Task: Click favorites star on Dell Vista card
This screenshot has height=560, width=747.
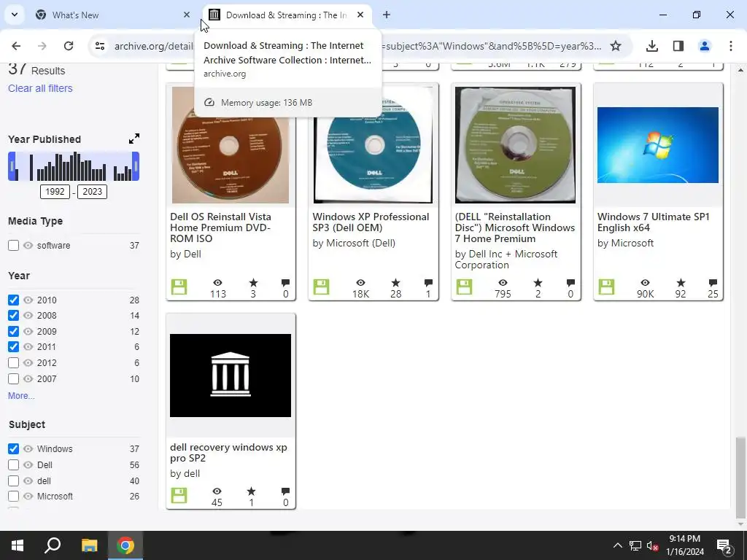Action: click(x=253, y=283)
